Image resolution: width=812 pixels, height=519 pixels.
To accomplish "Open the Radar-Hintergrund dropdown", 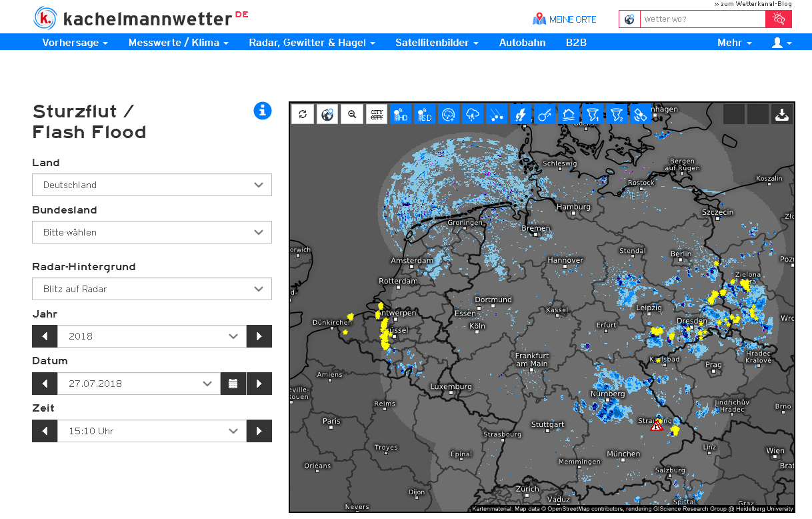I will (x=152, y=289).
